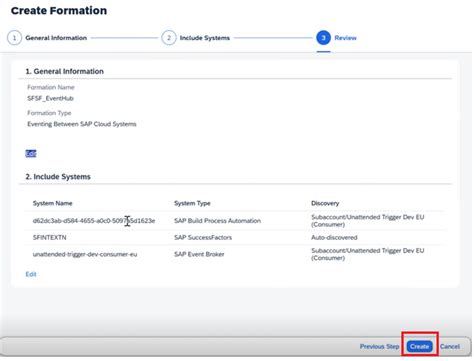The image size is (474, 361).
Task: Click Discovery value in SAP Event Broker row
Action: point(368,254)
